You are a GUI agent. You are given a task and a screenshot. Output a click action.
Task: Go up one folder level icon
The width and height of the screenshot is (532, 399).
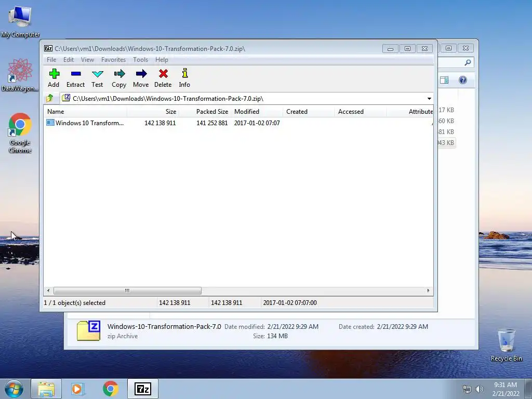(50, 98)
